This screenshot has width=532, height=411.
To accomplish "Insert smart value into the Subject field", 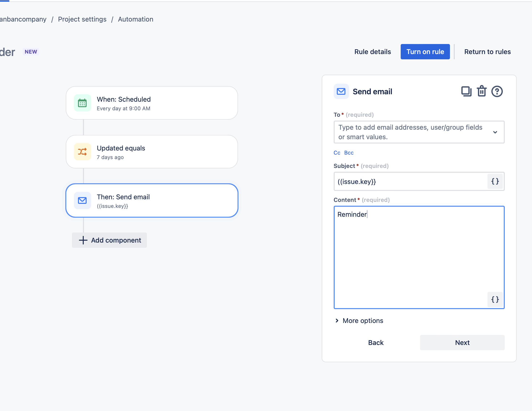I will click(x=495, y=182).
